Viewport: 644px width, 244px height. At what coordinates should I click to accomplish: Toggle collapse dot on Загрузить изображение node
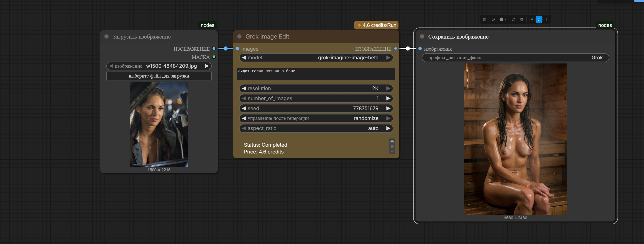click(107, 36)
